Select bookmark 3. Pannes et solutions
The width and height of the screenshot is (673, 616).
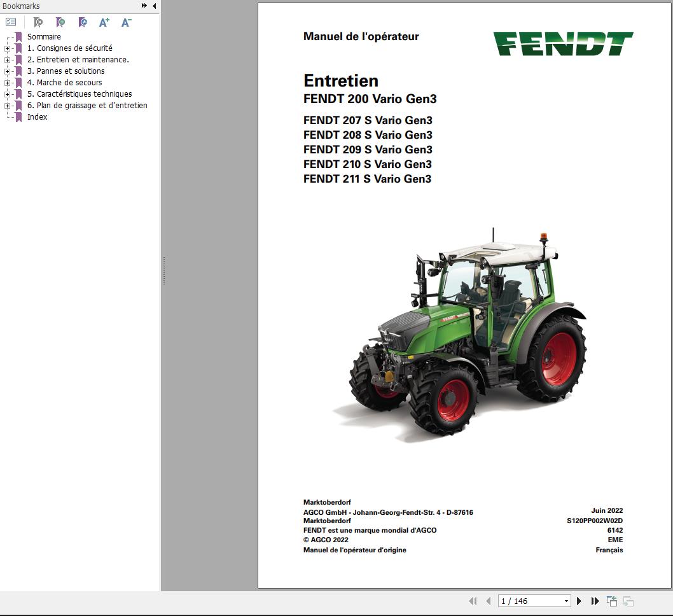[x=66, y=71]
